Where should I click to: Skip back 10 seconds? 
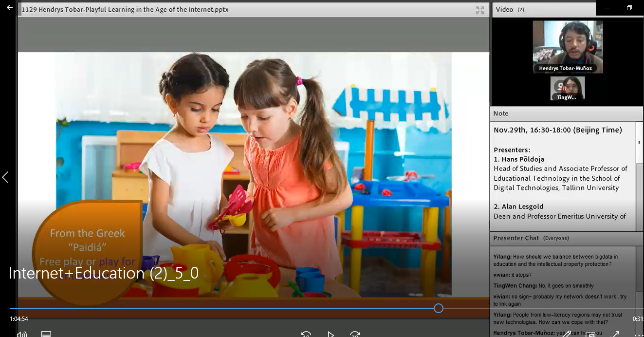click(x=306, y=334)
